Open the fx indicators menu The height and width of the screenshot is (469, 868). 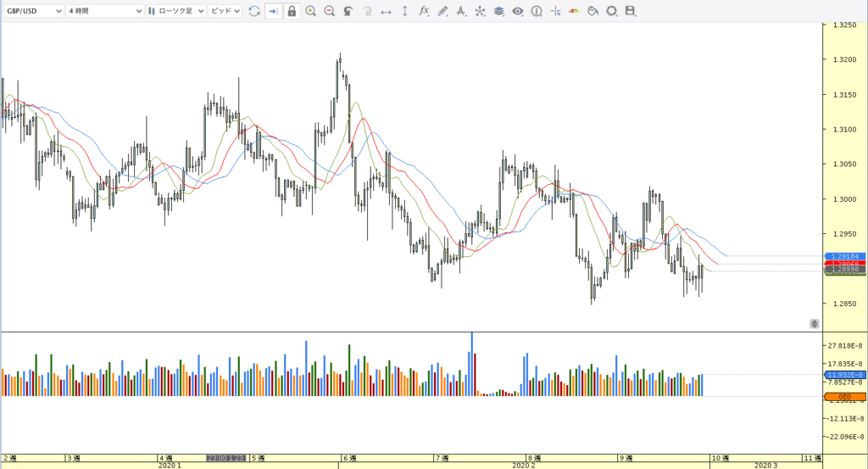click(424, 11)
